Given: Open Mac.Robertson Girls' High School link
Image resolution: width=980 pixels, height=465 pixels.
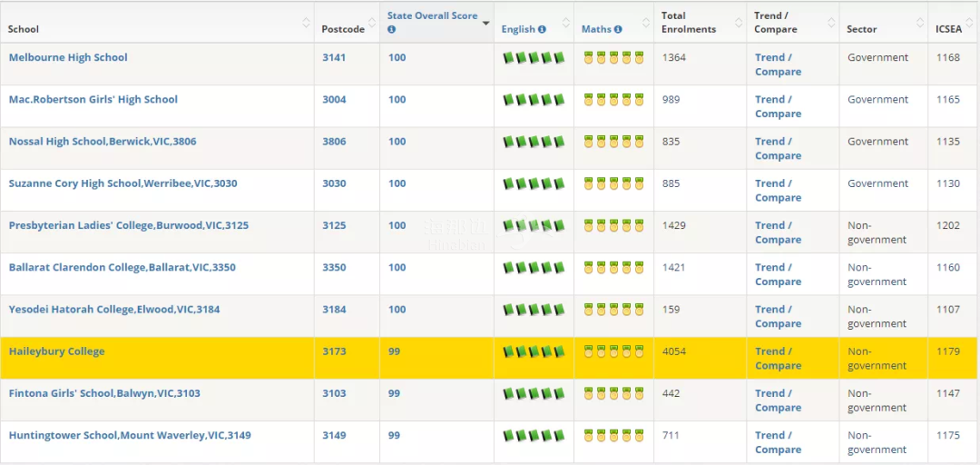Looking at the screenshot, I should click(x=93, y=100).
